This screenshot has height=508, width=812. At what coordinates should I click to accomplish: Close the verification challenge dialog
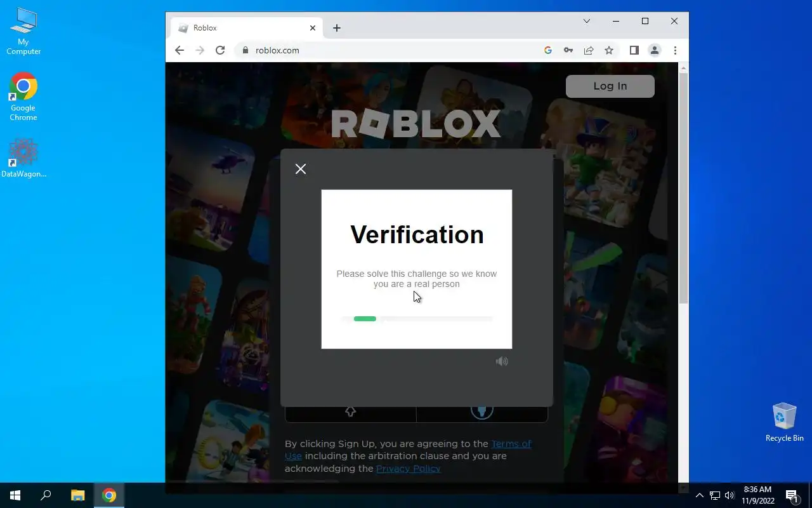[x=301, y=169]
